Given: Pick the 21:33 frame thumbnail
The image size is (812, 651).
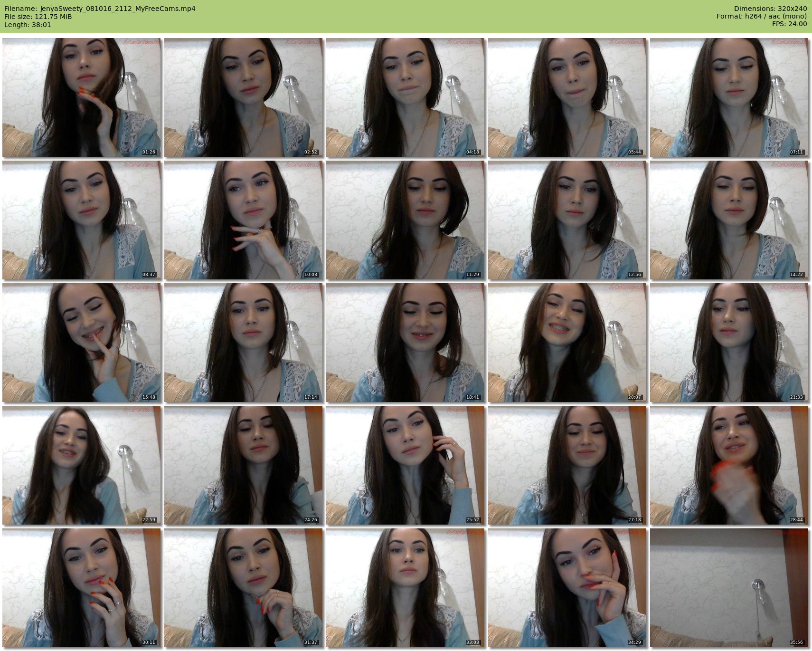Looking at the screenshot, I should (729, 343).
